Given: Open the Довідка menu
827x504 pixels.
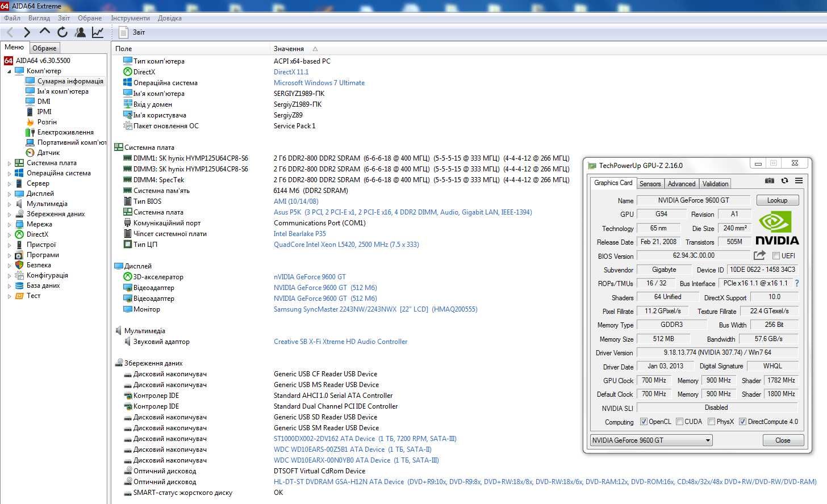Looking at the screenshot, I should (x=169, y=18).
